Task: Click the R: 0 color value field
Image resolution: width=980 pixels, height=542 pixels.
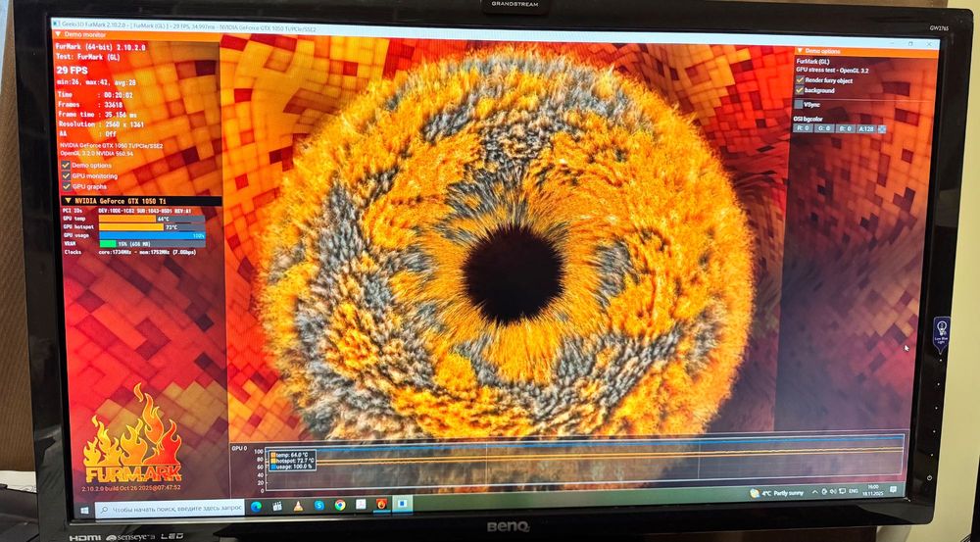Action: click(x=804, y=128)
